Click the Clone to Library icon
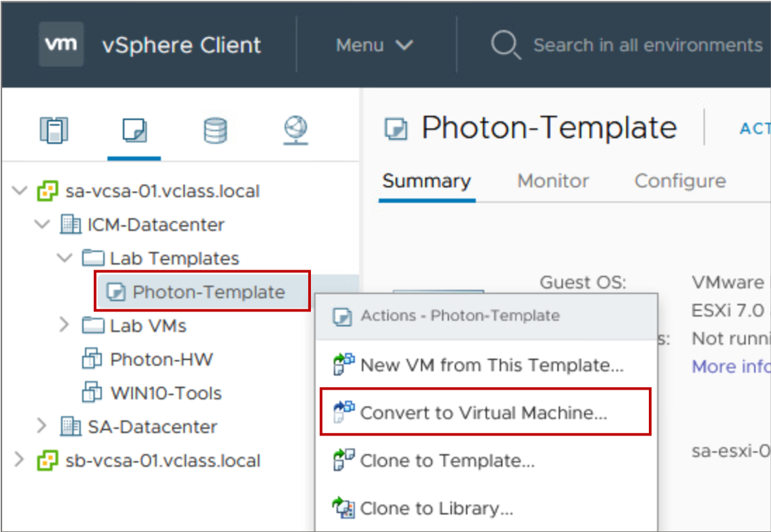 344,508
